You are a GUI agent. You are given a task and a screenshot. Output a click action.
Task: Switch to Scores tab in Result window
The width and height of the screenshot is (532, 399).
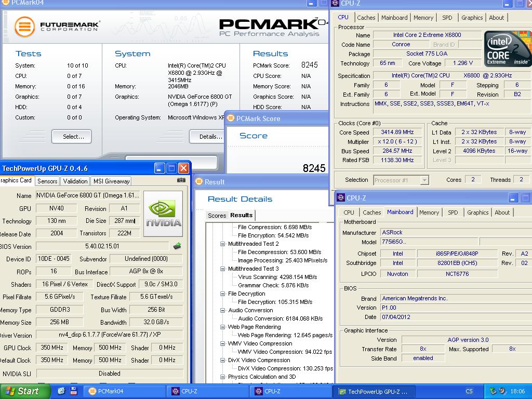coord(217,216)
